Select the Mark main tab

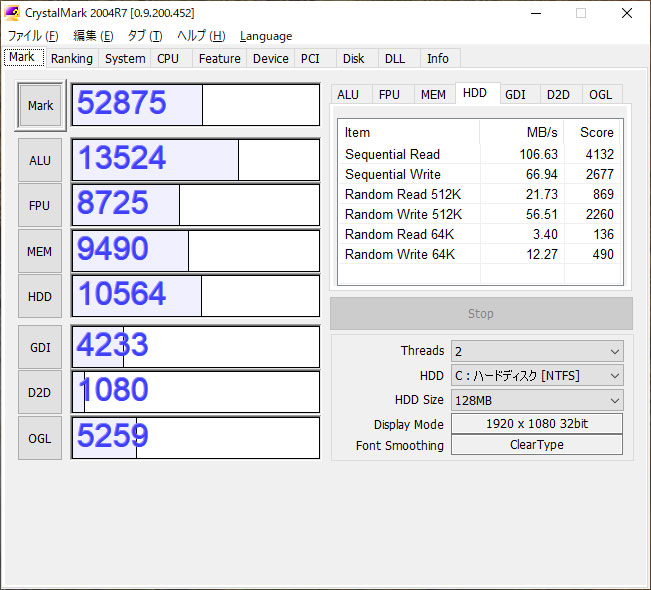pos(23,57)
